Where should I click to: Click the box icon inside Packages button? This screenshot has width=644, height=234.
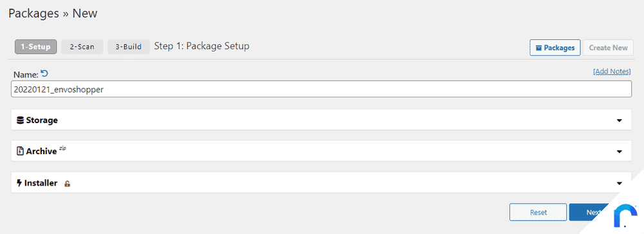click(539, 48)
